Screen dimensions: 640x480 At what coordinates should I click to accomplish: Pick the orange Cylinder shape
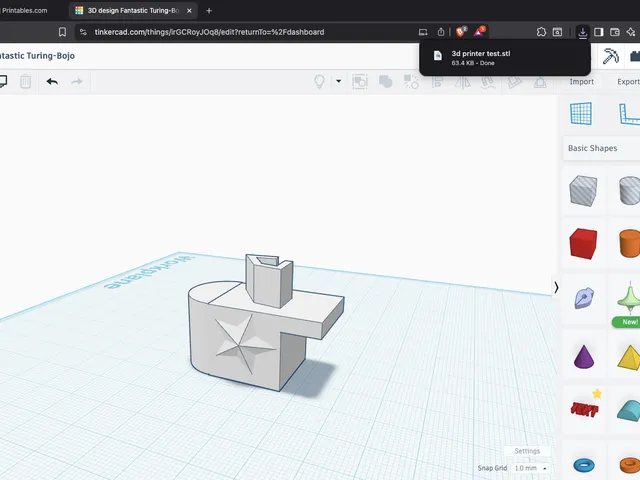(629, 244)
